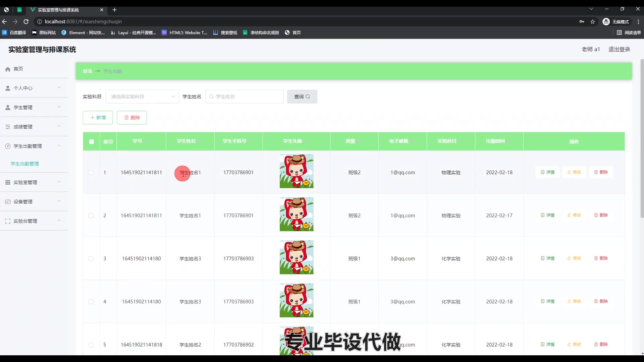Sort the table by 班级 column
The image size is (644, 362).
coord(360,141)
